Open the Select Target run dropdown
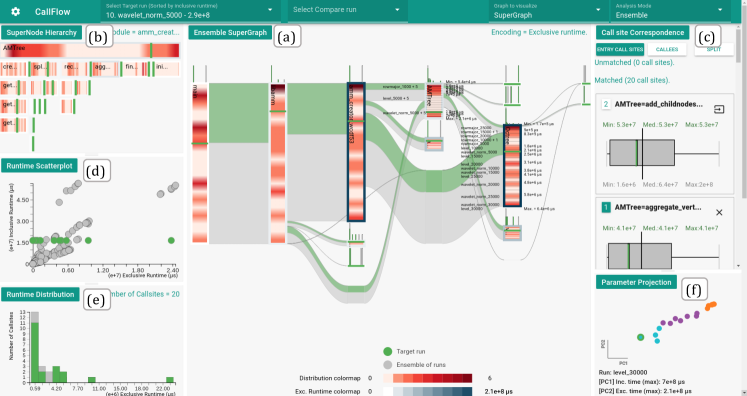The height and width of the screenshot is (396, 747). tap(189, 11)
